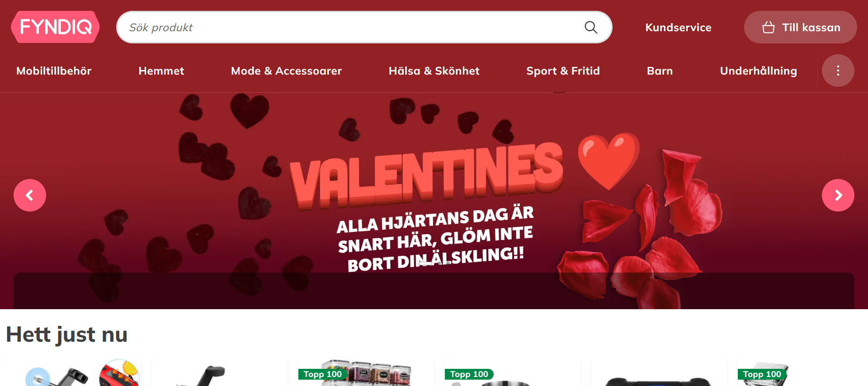Image resolution: width=868 pixels, height=386 pixels.
Task: Click the red heart on Valentines banner
Action: (609, 161)
